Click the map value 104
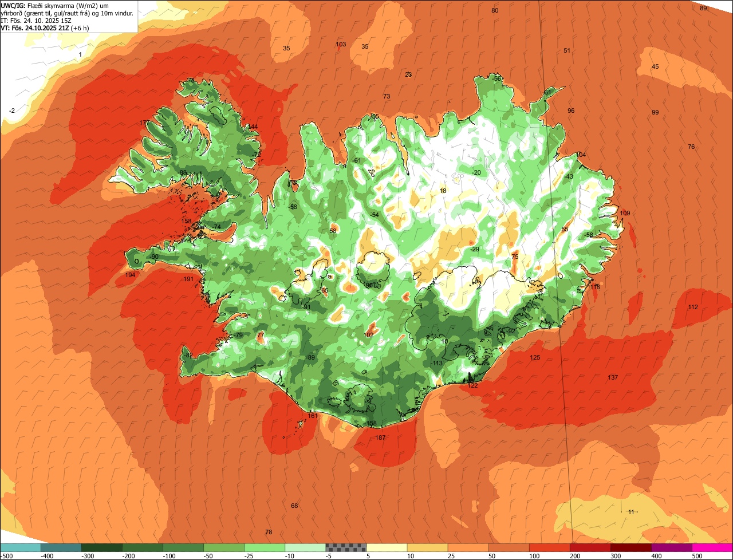 tap(581, 155)
